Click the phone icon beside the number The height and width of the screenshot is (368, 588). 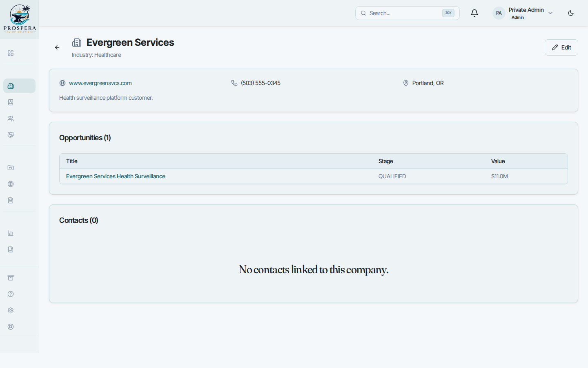[234, 83]
